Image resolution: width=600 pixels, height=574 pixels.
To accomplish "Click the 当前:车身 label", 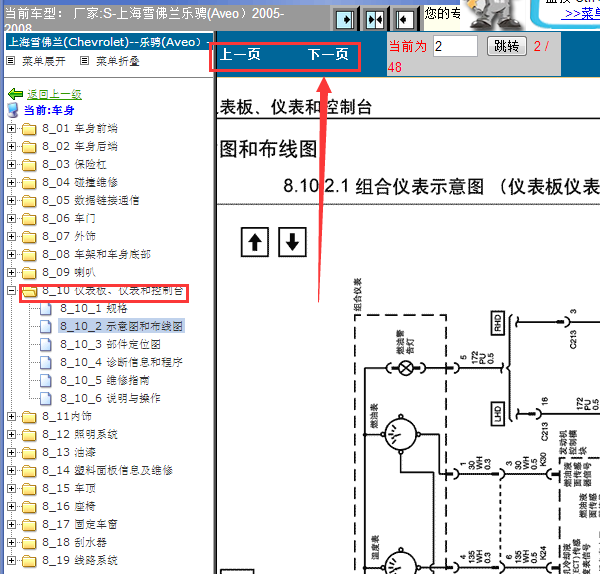I will click(49, 111).
